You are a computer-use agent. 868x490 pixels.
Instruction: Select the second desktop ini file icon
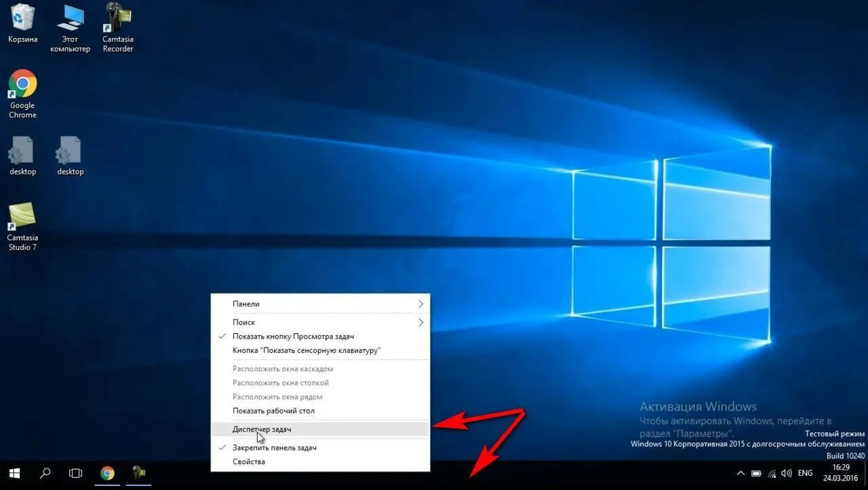[x=70, y=156]
